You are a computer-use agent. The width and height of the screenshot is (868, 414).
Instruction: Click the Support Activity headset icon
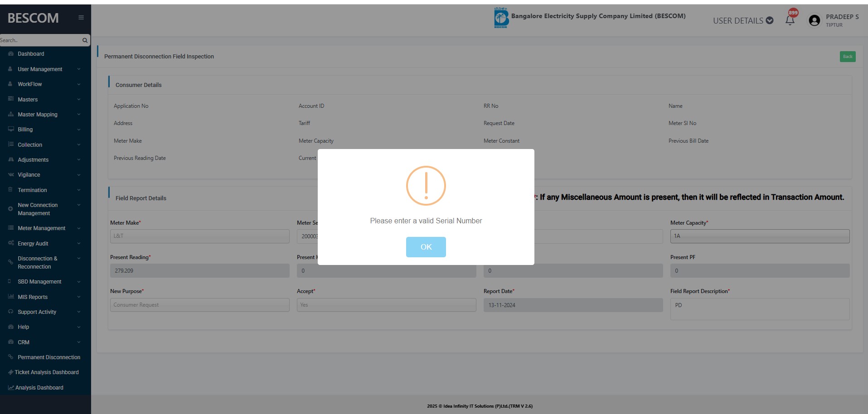click(x=11, y=312)
